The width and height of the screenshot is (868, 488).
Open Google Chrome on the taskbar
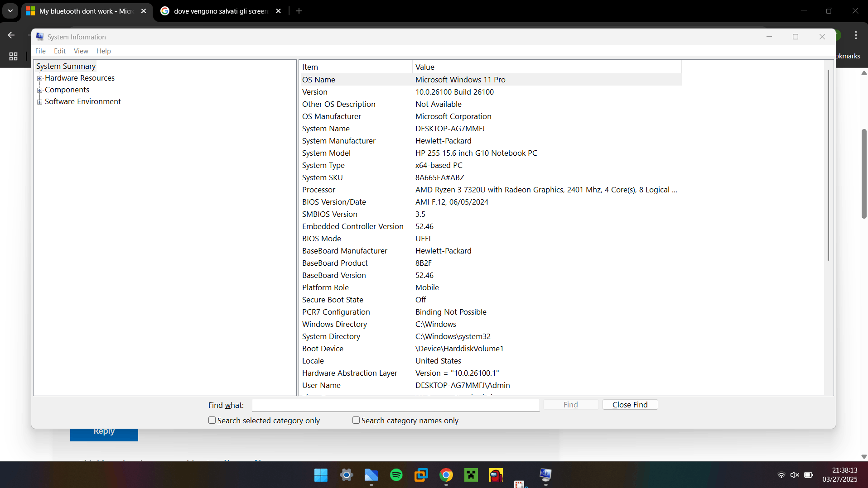point(446,475)
